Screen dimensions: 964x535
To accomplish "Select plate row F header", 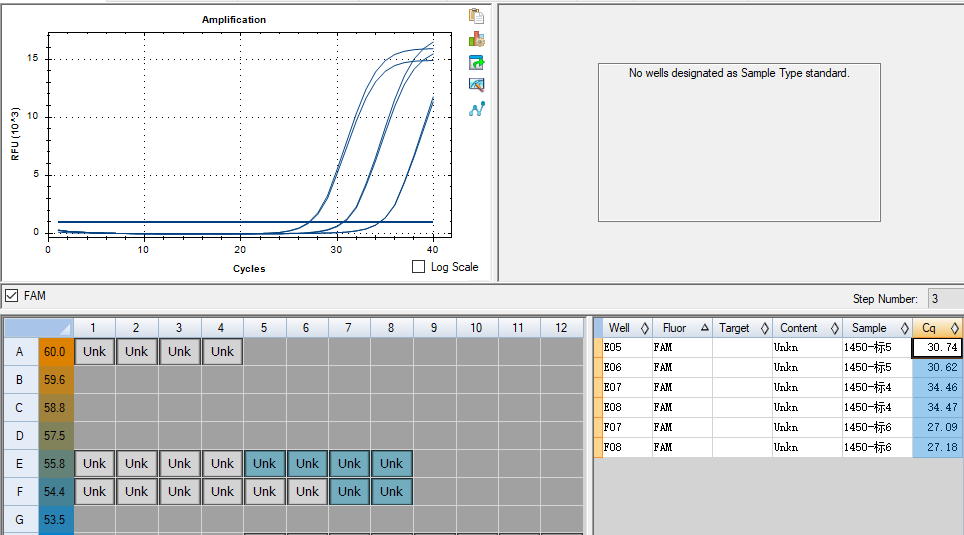I will (20, 491).
